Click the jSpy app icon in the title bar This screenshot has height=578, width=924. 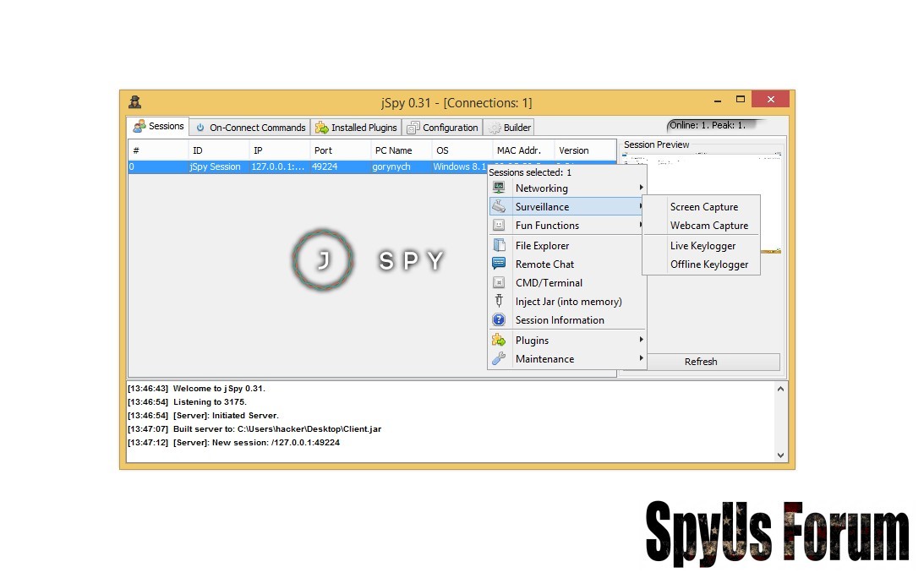(134, 102)
